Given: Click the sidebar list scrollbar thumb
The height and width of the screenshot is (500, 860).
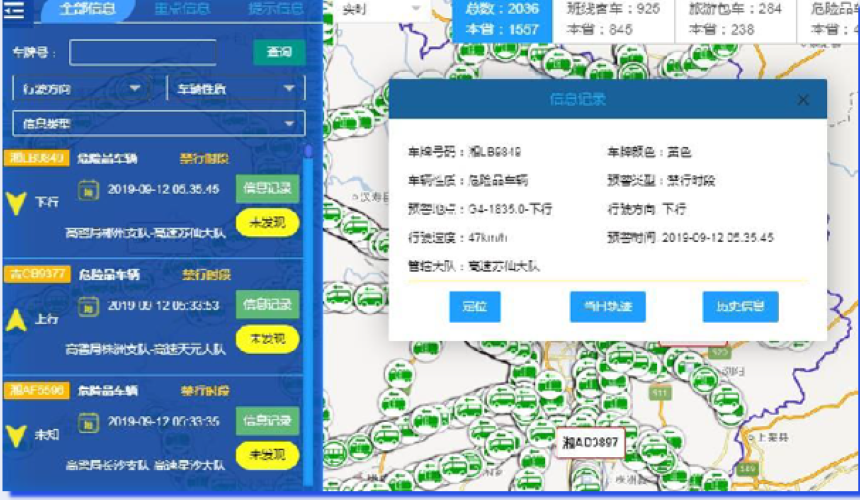Looking at the screenshot, I should tap(309, 151).
